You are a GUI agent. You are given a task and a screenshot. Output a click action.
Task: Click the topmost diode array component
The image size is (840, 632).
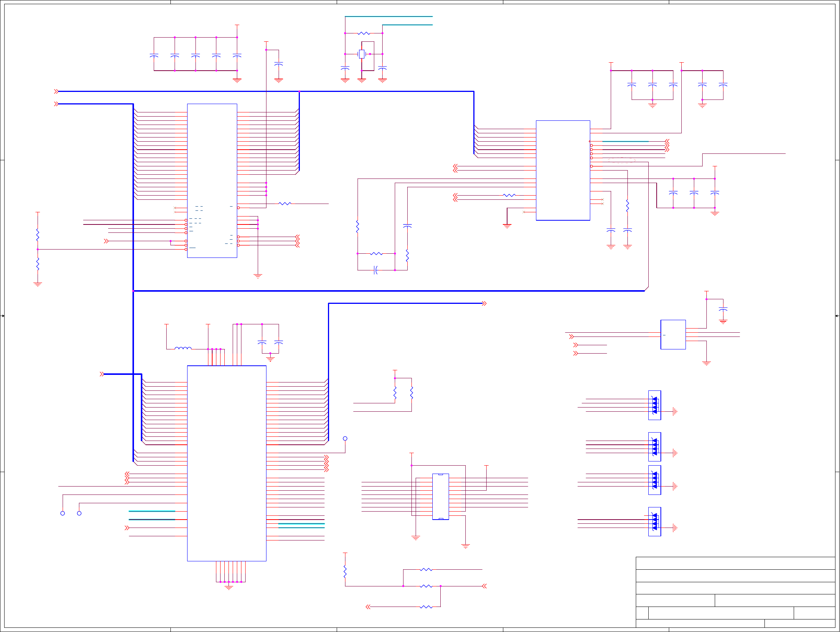(654, 405)
